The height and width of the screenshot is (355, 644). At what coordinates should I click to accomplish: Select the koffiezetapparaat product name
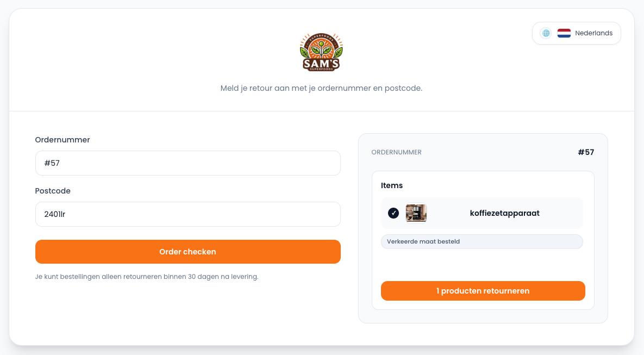504,213
